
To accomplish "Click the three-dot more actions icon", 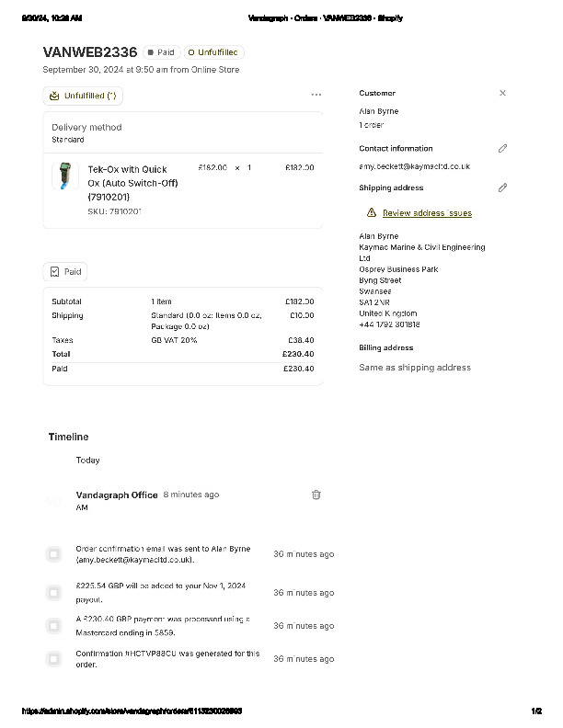I will point(316,95).
